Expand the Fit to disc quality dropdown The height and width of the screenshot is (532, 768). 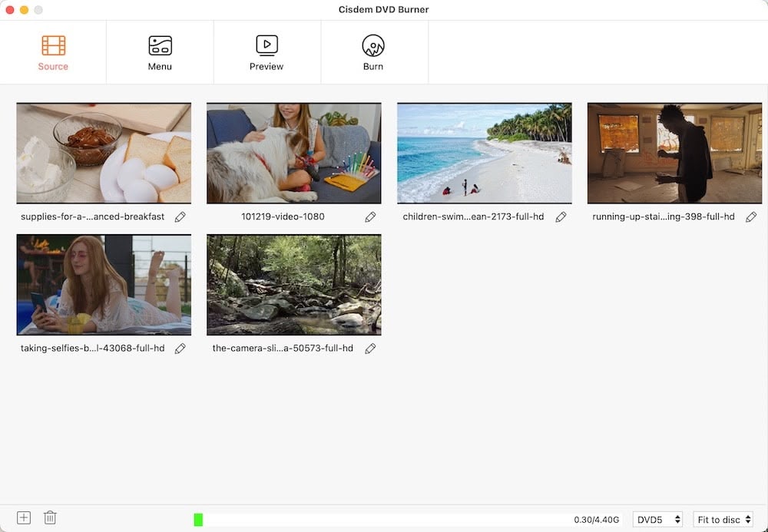point(723,520)
